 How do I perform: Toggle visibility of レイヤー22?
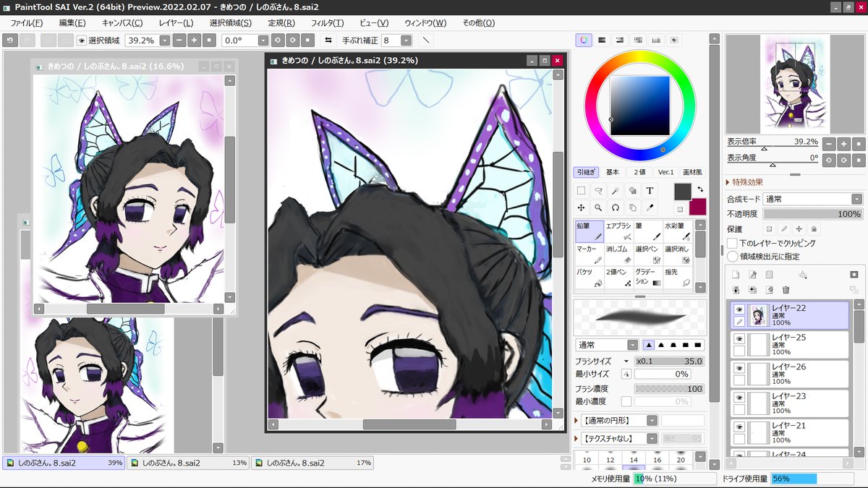point(739,309)
